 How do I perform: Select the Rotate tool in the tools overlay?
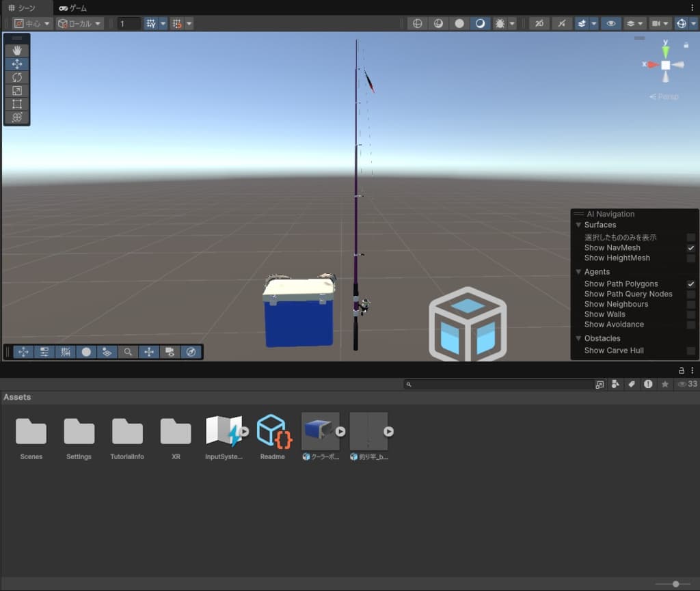(x=17, y=77)
